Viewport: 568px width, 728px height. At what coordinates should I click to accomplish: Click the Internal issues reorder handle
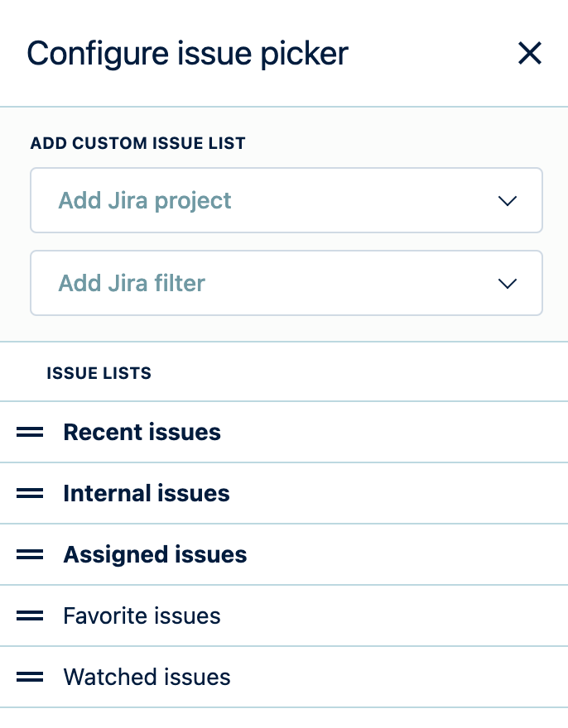point(30,493)
